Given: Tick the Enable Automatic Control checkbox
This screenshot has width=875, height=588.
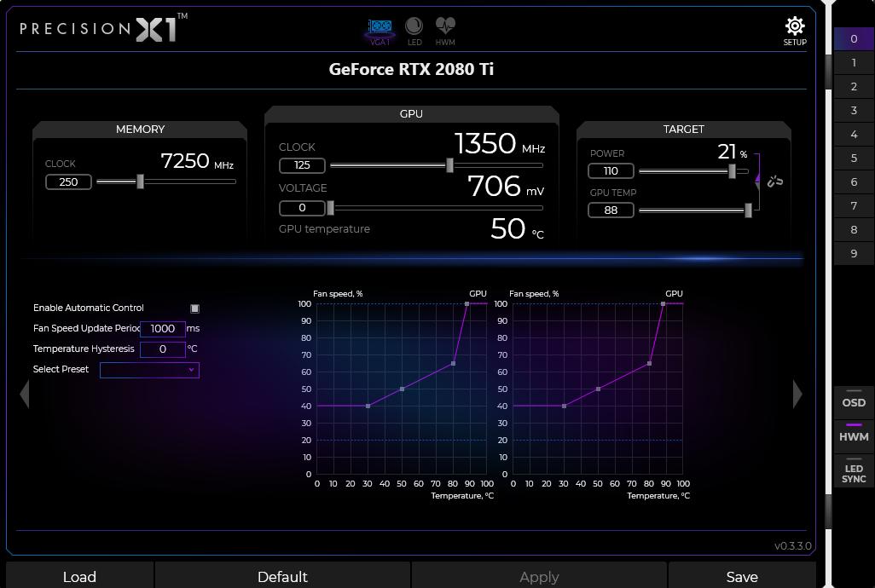Looking at the screenshot, I should [x=194, y=308].
